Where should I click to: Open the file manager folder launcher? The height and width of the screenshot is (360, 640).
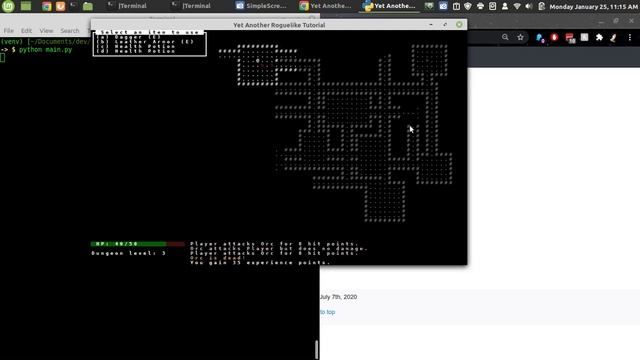(88, 6)
